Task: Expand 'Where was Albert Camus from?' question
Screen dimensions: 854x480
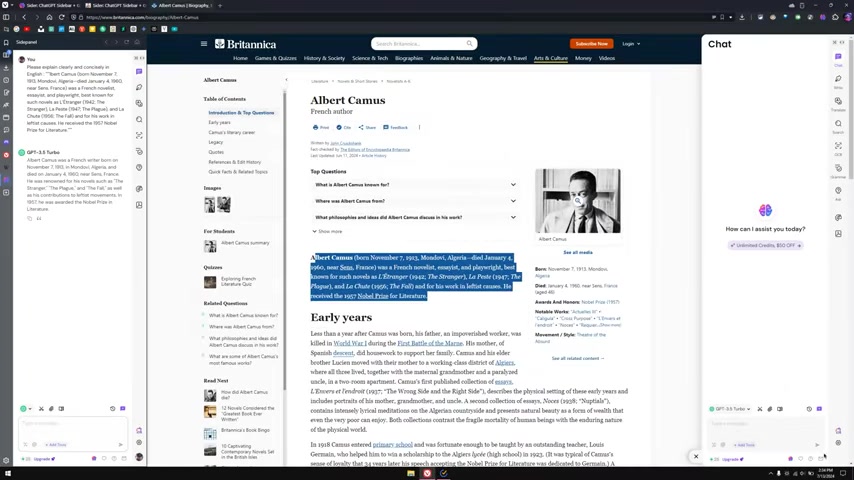Action: click(415, 201)
